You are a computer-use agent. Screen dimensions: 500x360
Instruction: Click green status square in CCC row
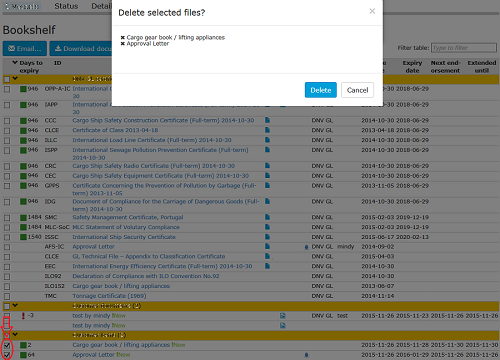(23, 121)
